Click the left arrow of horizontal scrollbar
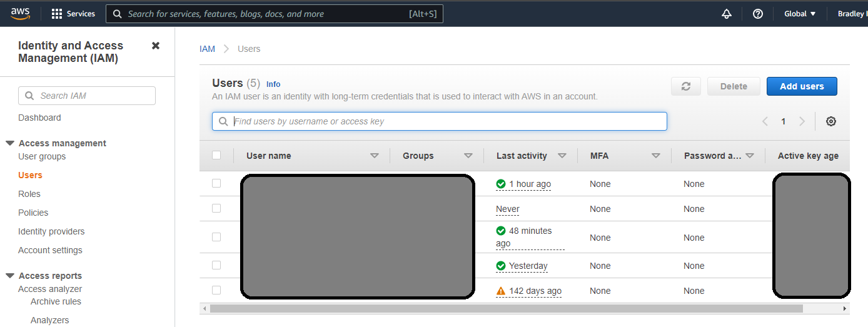 click(204, 309)
